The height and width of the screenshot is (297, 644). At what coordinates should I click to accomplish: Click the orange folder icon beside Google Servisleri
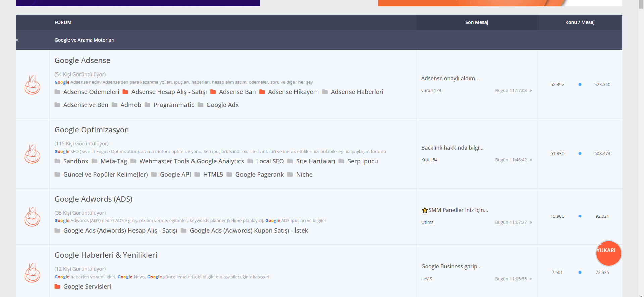[57, 286]
